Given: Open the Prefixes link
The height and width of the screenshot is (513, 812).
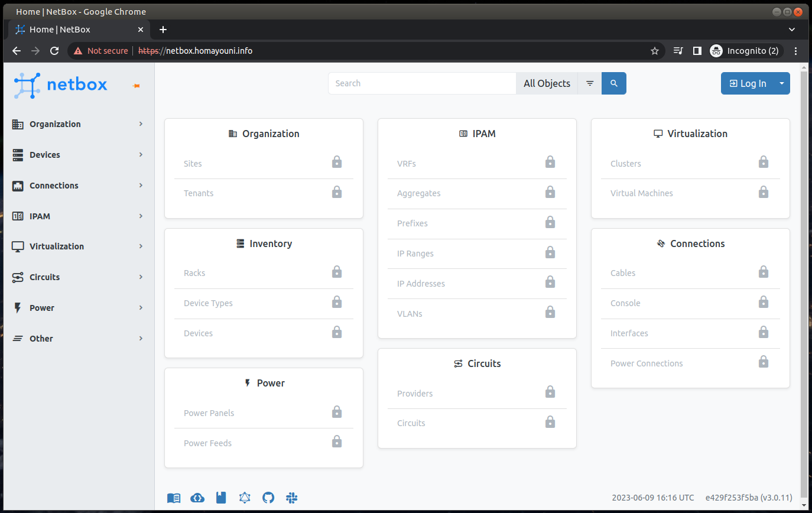Looking at the screenshot, I should (x=413, y=223).
